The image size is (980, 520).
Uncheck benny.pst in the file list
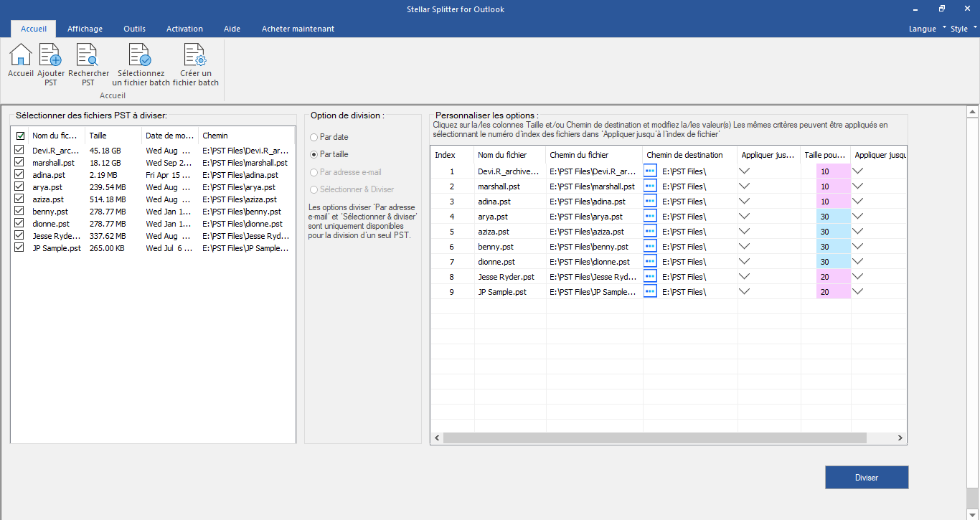20,212
